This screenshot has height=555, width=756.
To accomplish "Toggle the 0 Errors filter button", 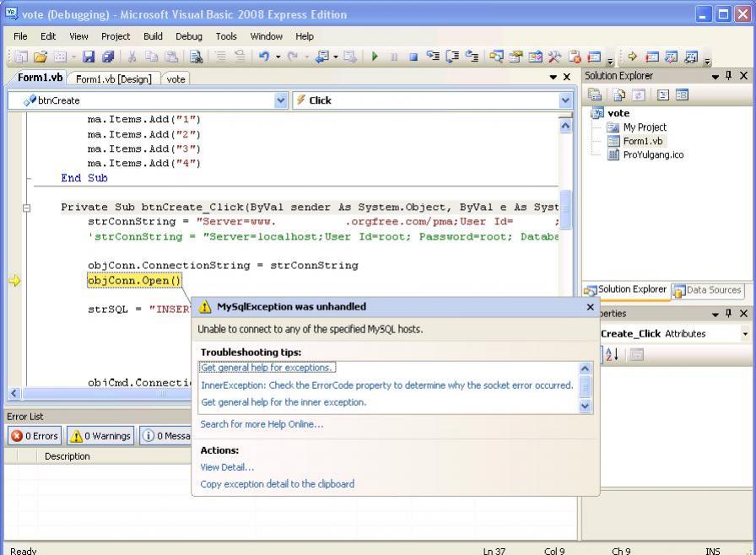I will tap(35, 436).
